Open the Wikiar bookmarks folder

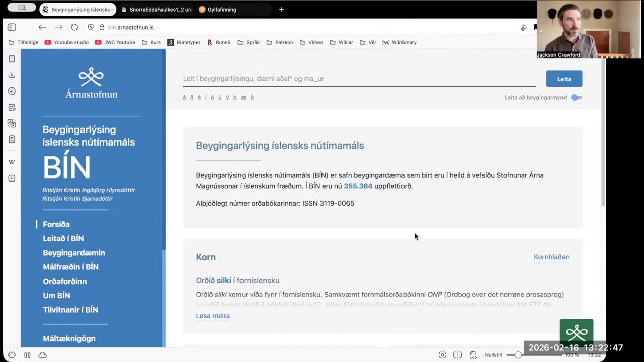pos(342,42)
